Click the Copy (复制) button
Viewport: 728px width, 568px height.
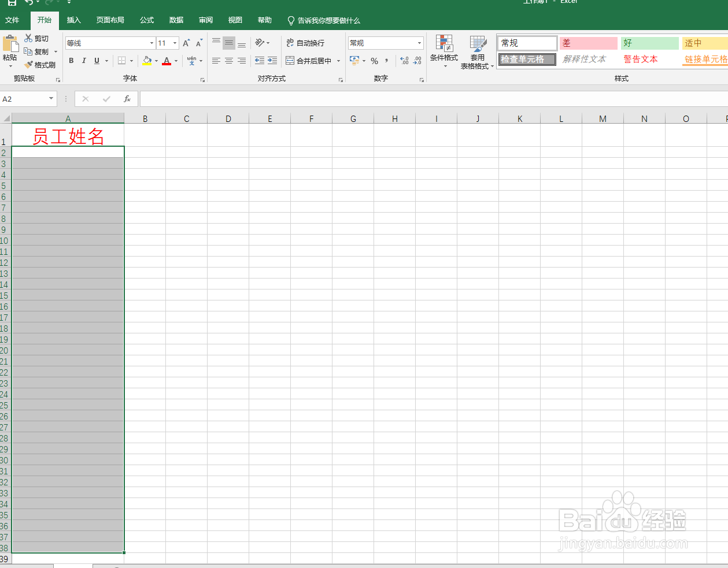point(37,51)
